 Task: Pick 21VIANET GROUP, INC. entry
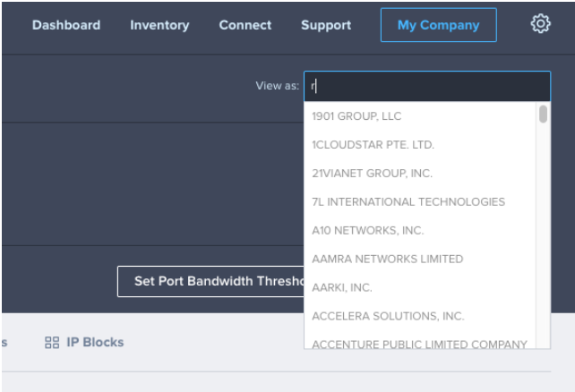(x=420, y=174)
